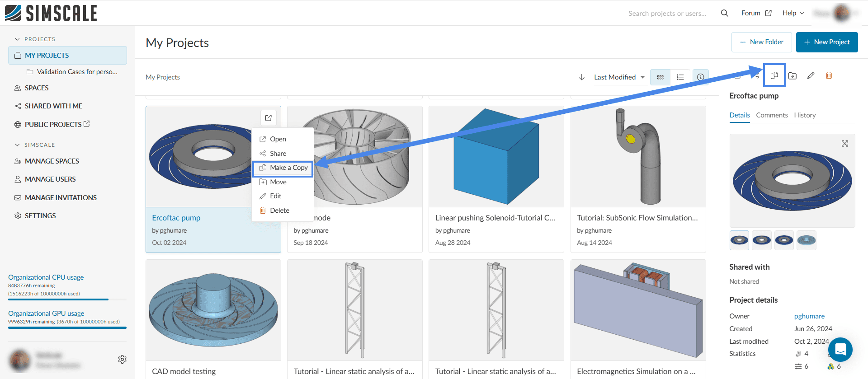
Task: Click the gear icon beside user profile
Action: point(122,360)
